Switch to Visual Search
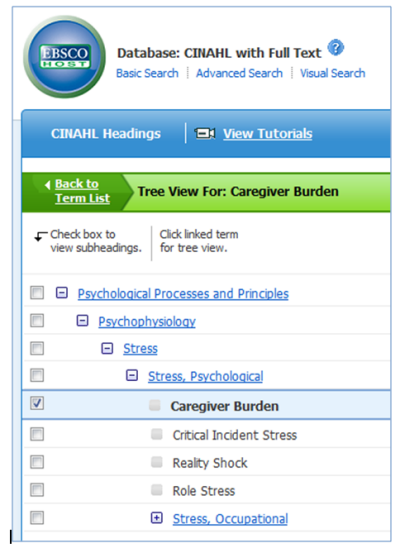 click(x=333, y=73)
